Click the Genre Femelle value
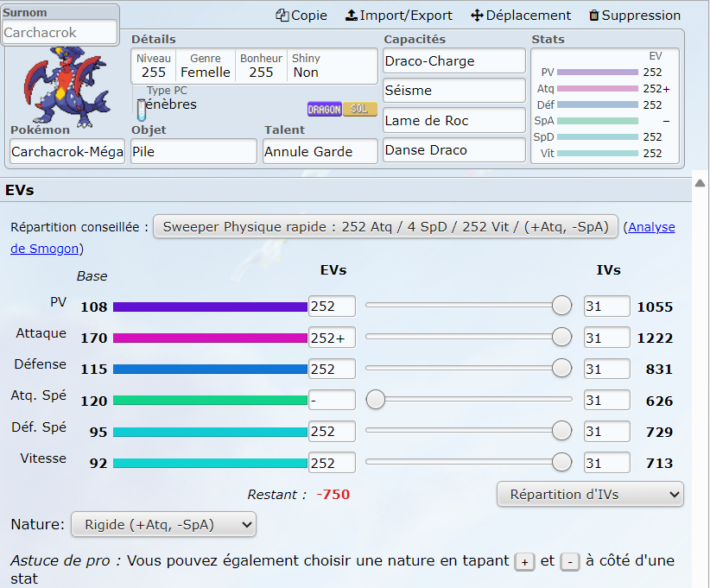The width and height of the screenshot is (710, 588). pyautogui.click(x=205, y=73)
